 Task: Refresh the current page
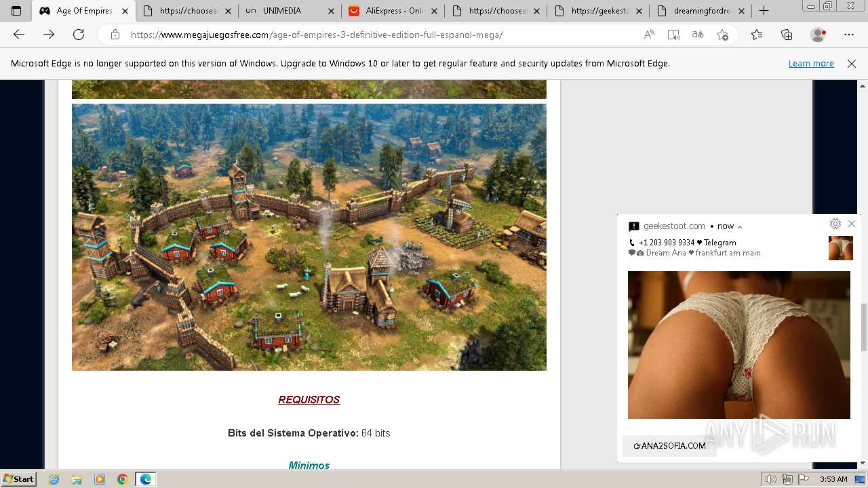point(79,35)
